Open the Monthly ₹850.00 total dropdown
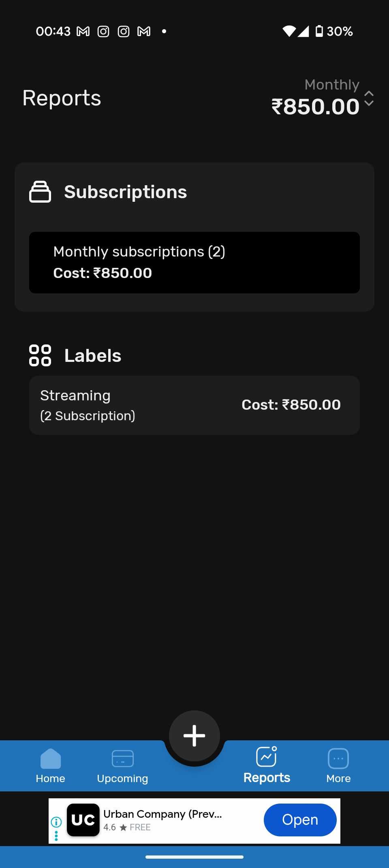Screen dimensions: 389x868 315,106
